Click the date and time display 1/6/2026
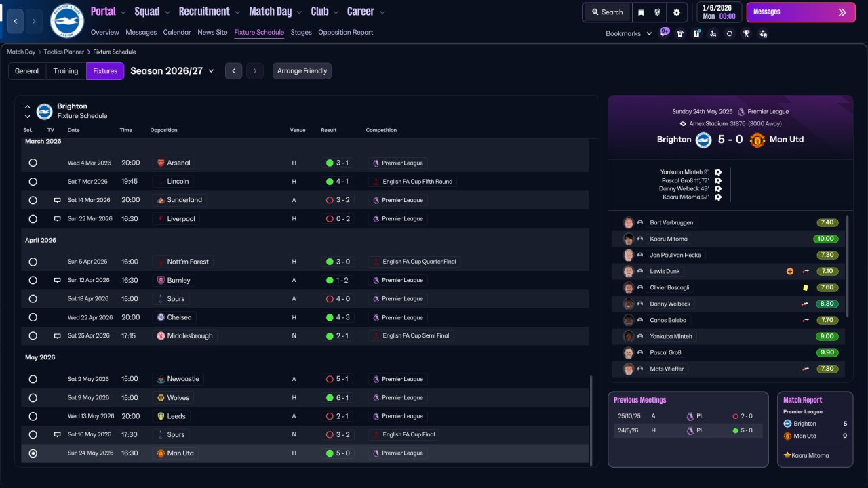Viewport: 868px width, 488px height. 718,12
